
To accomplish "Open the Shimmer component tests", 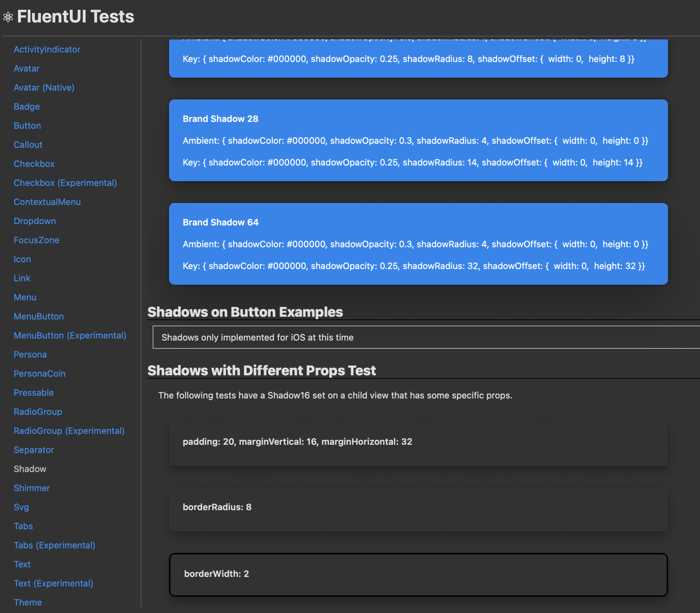I will coord(32,488).
